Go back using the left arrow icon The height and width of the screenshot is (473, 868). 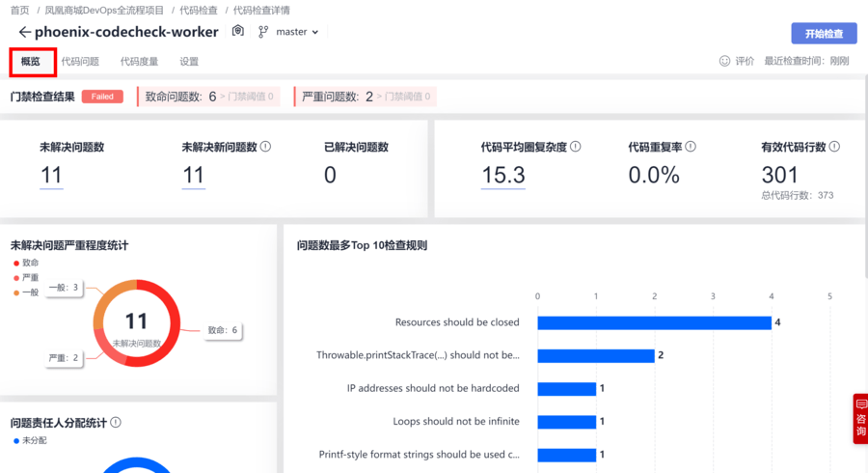click(24, 32)
